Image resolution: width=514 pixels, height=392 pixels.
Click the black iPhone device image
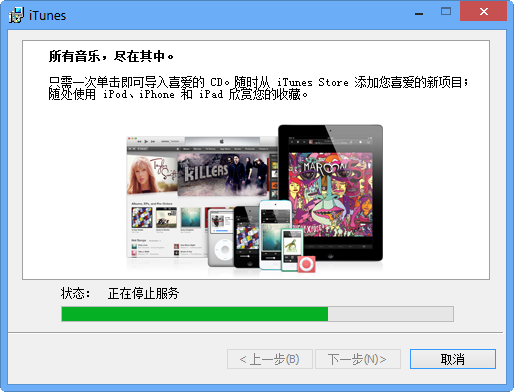tap(247, 237)
